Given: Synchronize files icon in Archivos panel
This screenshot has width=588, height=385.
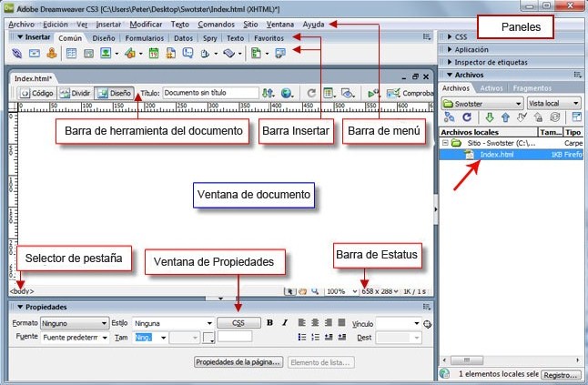Looking at the screenshot, I should pyautogui.click(x=554, y=117).
